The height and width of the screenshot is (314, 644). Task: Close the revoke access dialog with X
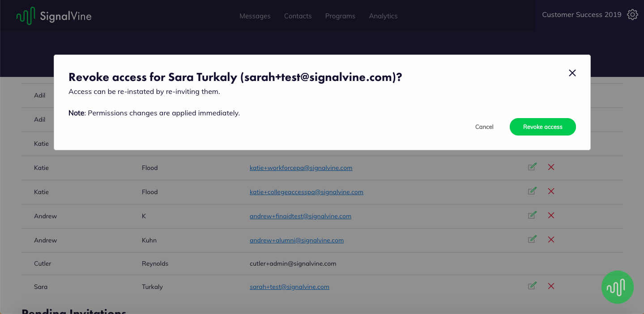tap(572, 73)
